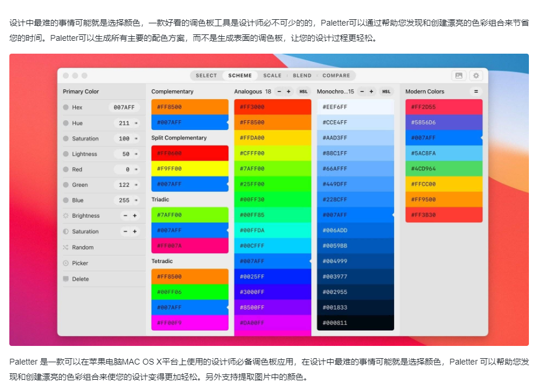This screenshot has height=392, width=540.
Task: Click the stepper arrows beside Hue 211
Action: point(136,123)
